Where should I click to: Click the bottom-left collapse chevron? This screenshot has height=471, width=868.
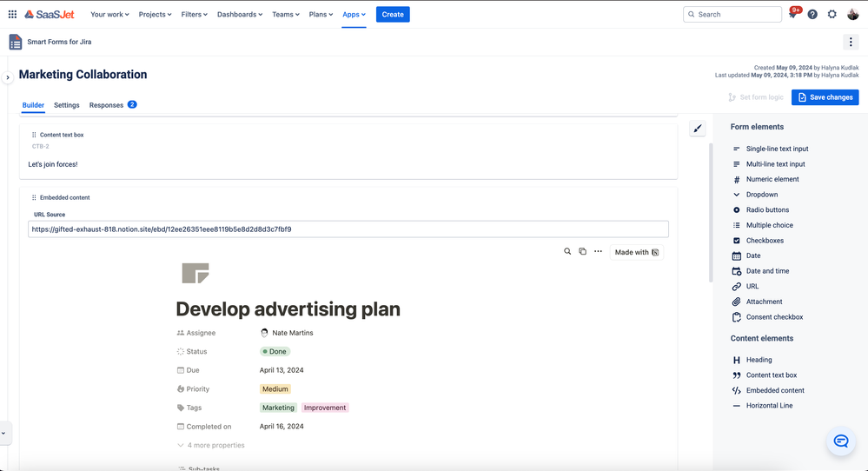tap(3, 434)
